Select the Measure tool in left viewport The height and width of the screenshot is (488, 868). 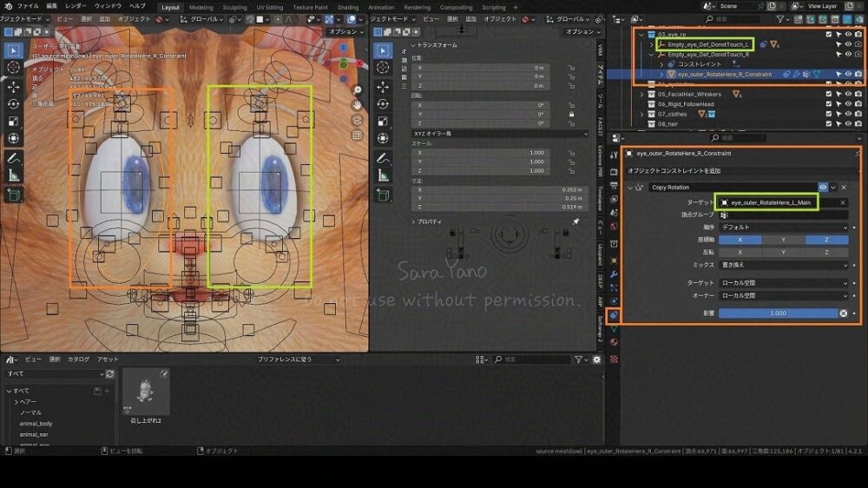tap(14, 175)
